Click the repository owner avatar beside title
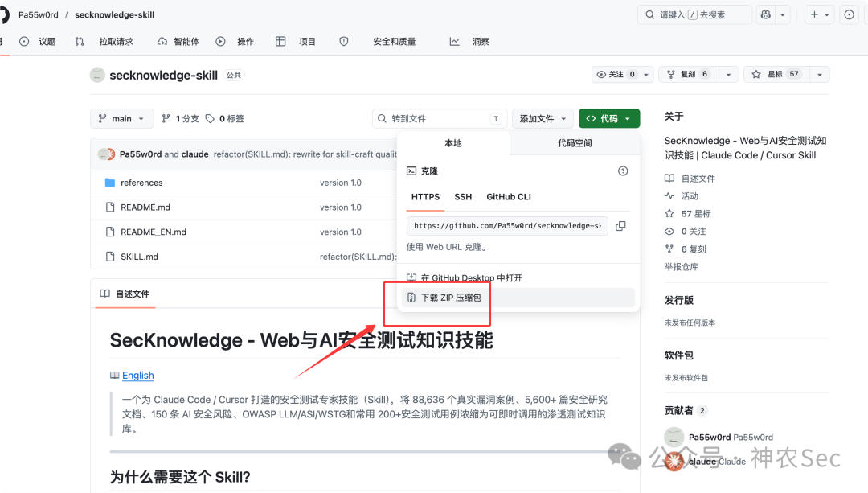The width and height of the screenshot is (868, 493). 97,75
